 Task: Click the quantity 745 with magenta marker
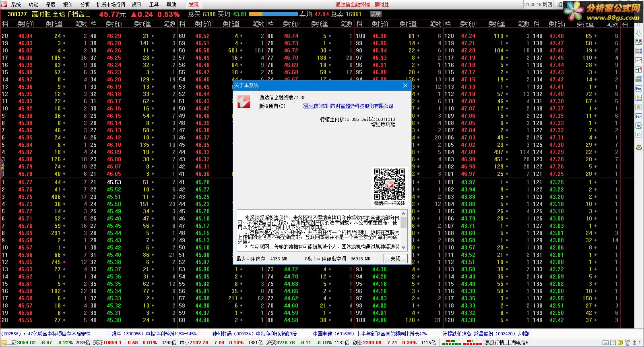56,262
